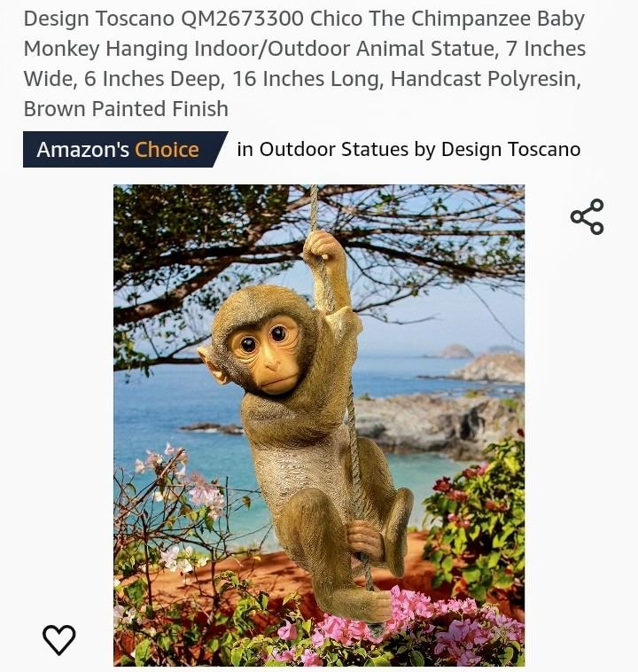Tap the share icon beside the photo

[587, 216]
